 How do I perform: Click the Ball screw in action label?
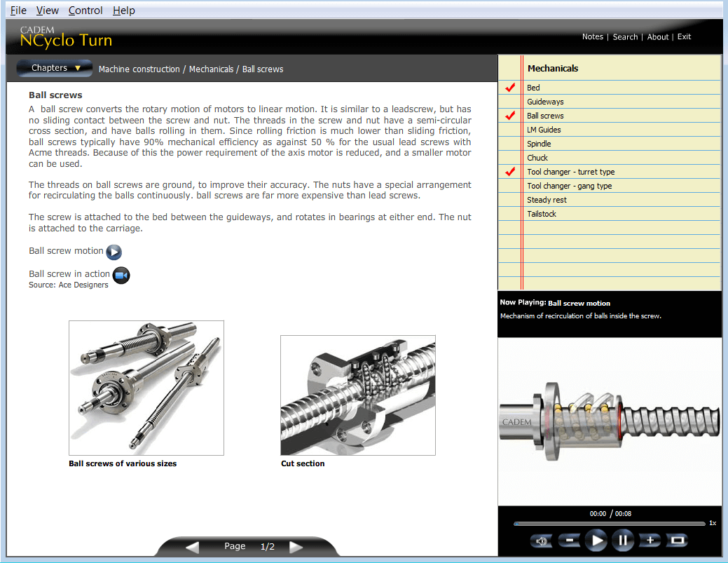(69, 274)
